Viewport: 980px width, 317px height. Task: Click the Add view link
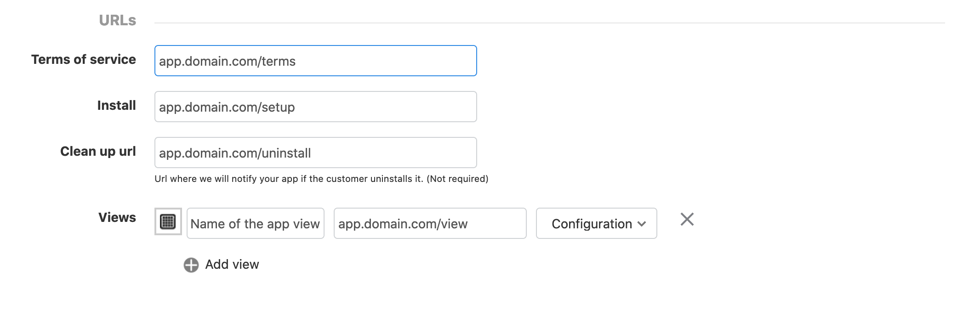coord(232,265)
